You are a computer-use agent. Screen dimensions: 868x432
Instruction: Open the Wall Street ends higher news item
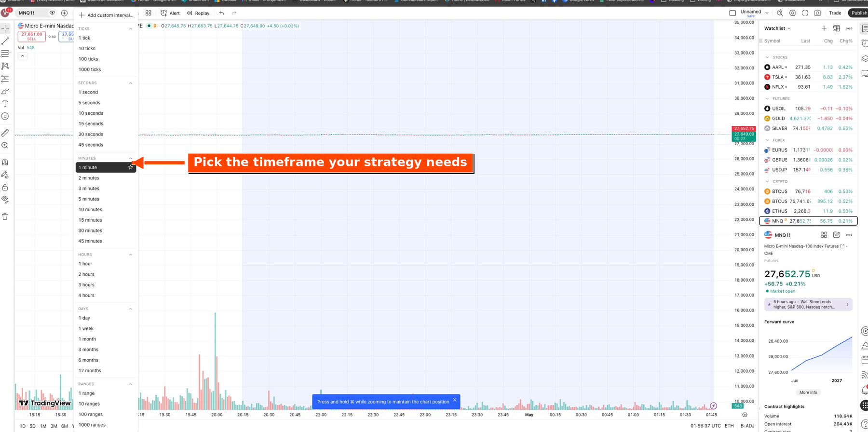[x=808, y=305]
